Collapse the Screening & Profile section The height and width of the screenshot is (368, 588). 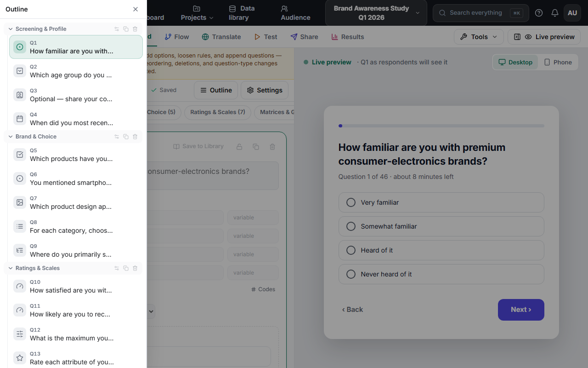pos(11,29)
